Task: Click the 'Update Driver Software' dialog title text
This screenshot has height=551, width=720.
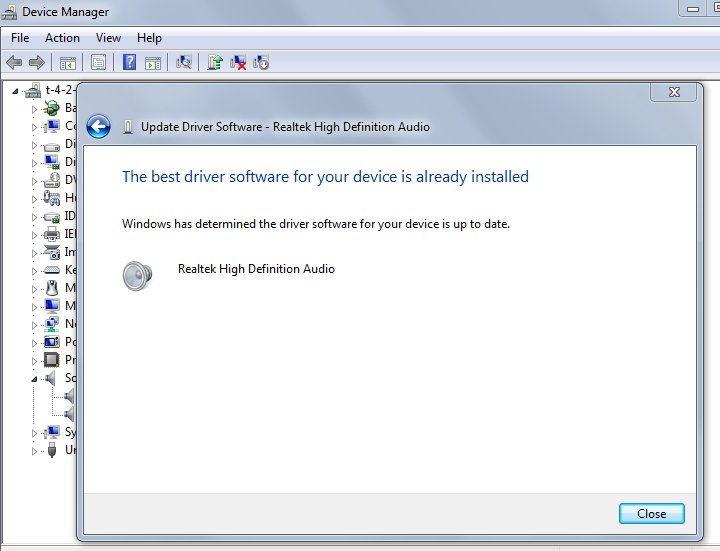Action: 285,127
